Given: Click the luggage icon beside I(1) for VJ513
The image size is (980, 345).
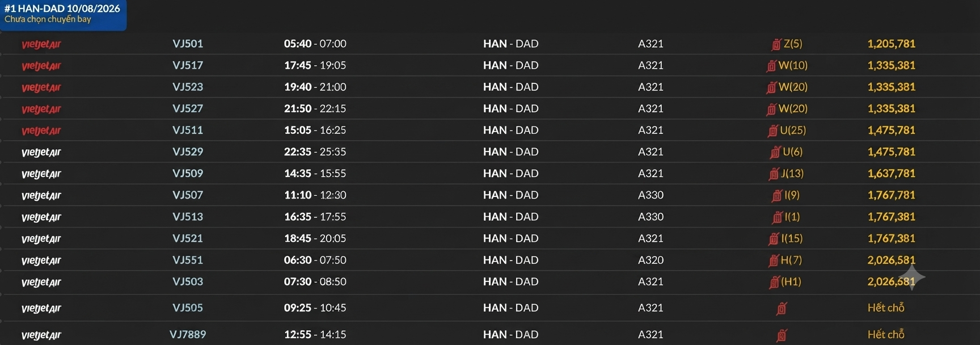Looking at the screenshot, I should pyautogui.click(x=777, y=217).
